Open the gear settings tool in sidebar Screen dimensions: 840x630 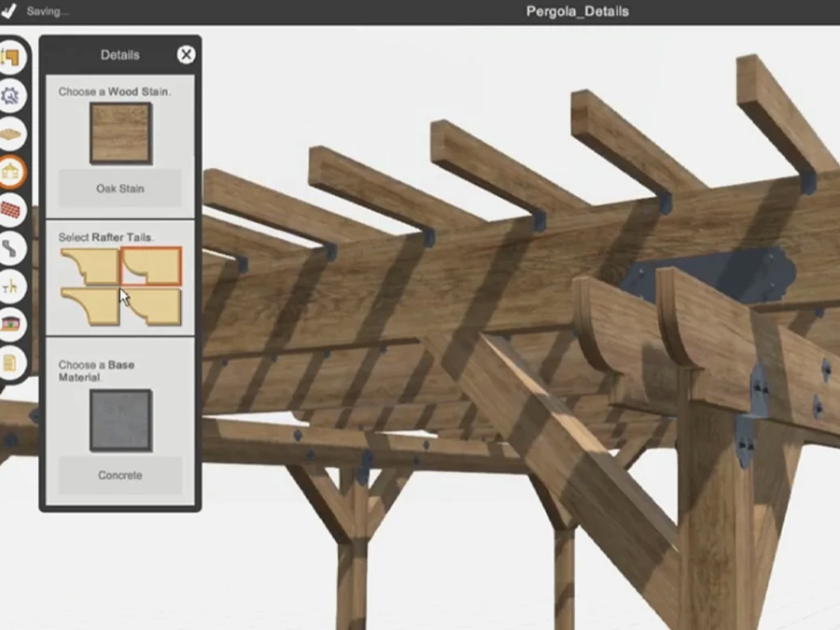[12, 94]
